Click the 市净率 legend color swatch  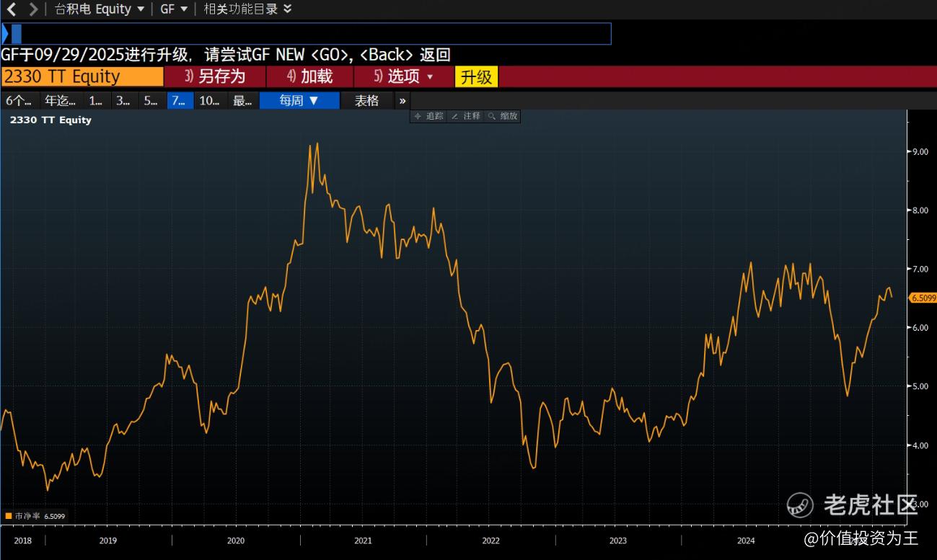tap(9, 516)
